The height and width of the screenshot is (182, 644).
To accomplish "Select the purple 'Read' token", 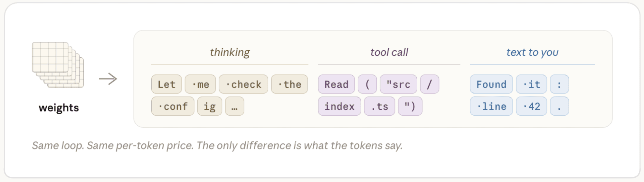I will click(x=336, y=84).
